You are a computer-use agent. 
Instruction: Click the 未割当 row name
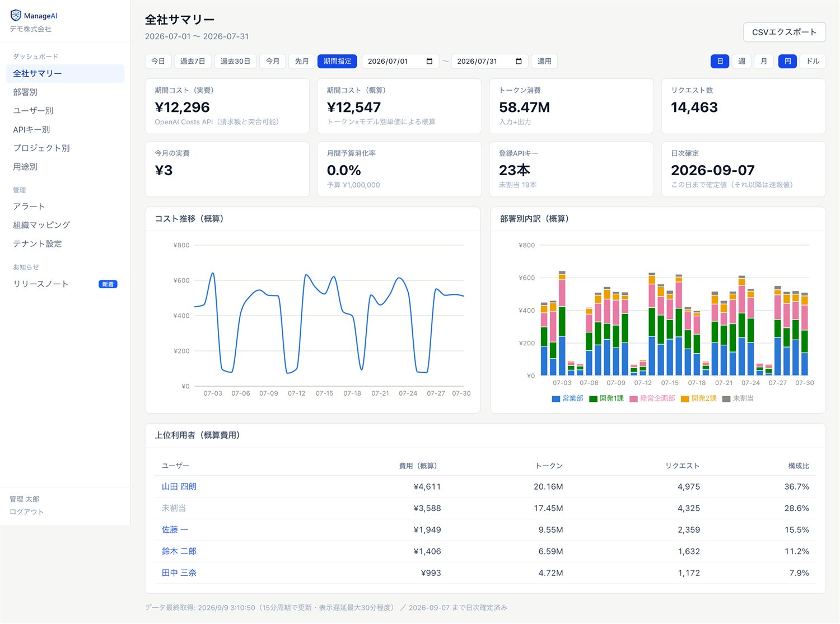coord(174,508)
